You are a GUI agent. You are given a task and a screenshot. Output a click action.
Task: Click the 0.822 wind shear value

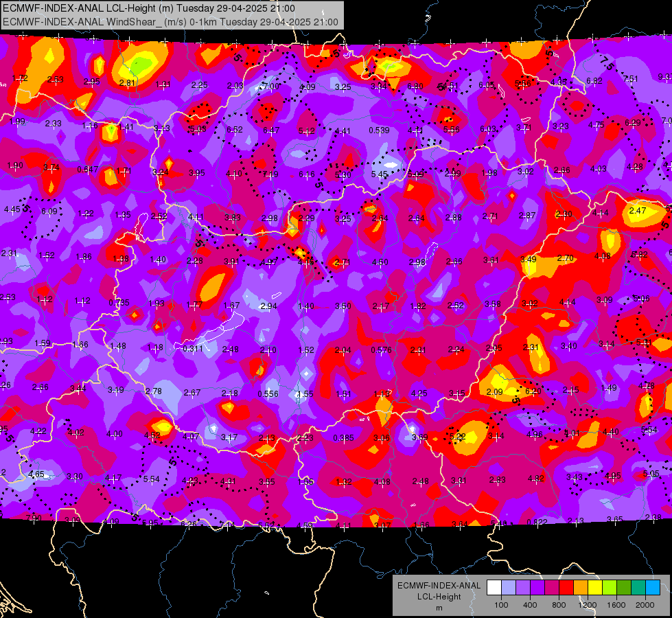pos(537,522)
